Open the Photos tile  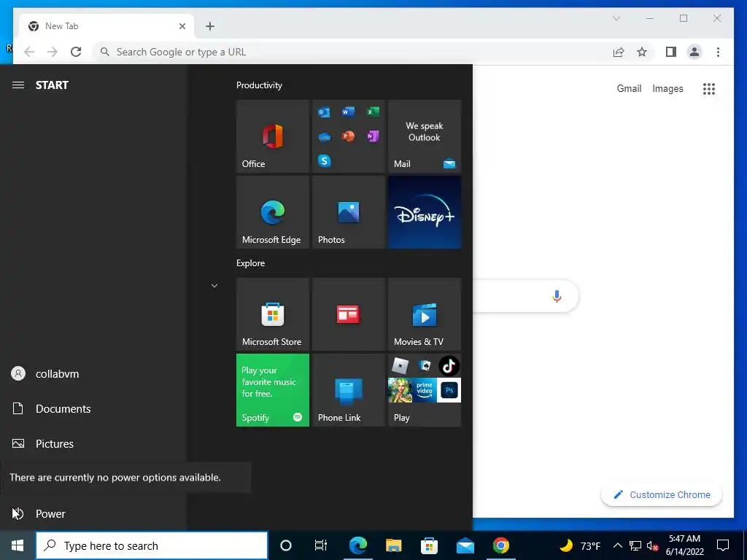pos(348,212)
